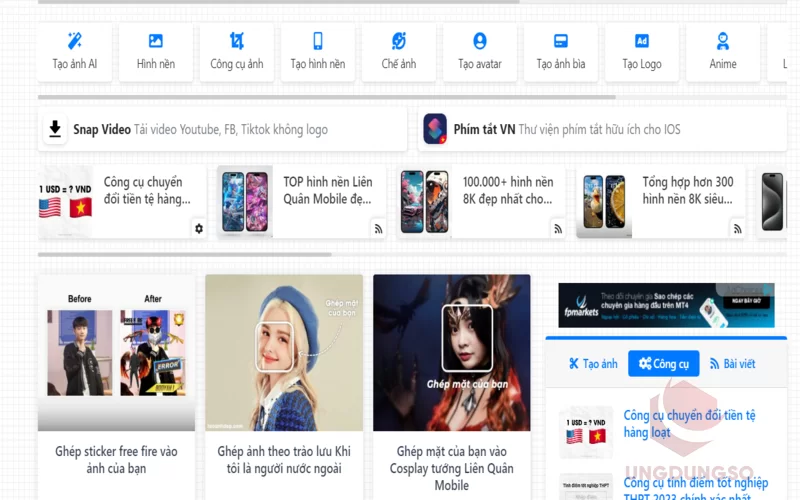Open the Phím tắt VN app icon
The width and height of the screenshot is (800, 500).
[x=435, y=129]
